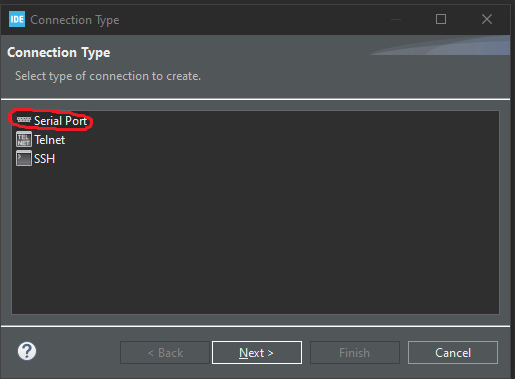Pick the SSH connection type label

[44, 159]
